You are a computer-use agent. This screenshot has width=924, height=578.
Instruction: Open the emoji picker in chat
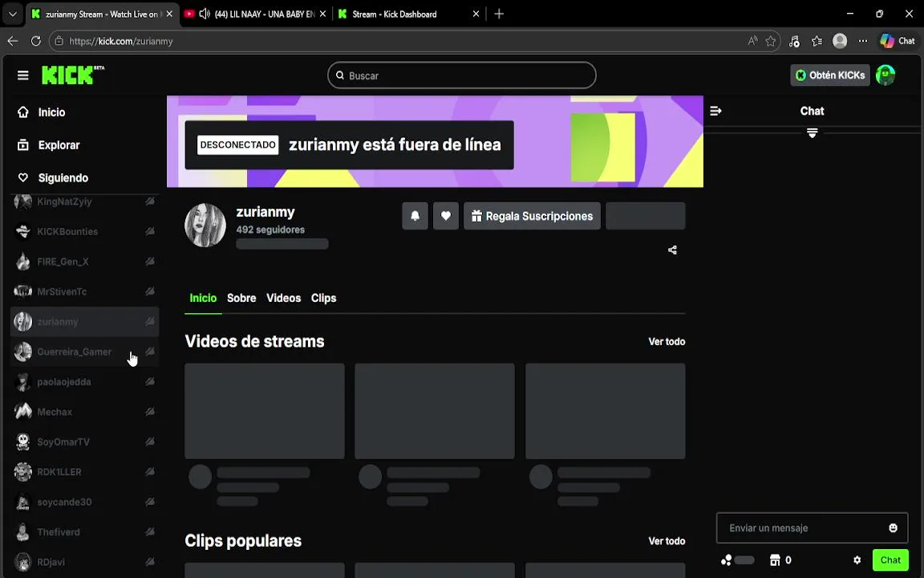pos(894,528)
